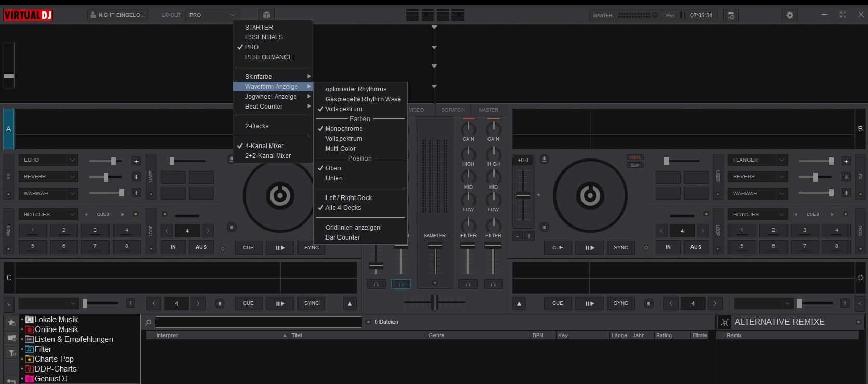
Task: Open the recording clock icon beside the time
Action: (x=730, y=15)
